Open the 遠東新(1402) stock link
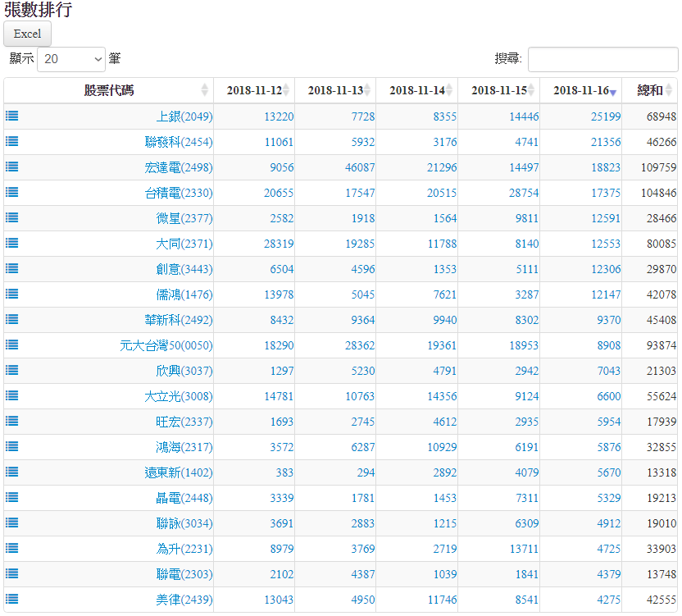Viewport: 682px width, 616px height. (x=178, y=472)
